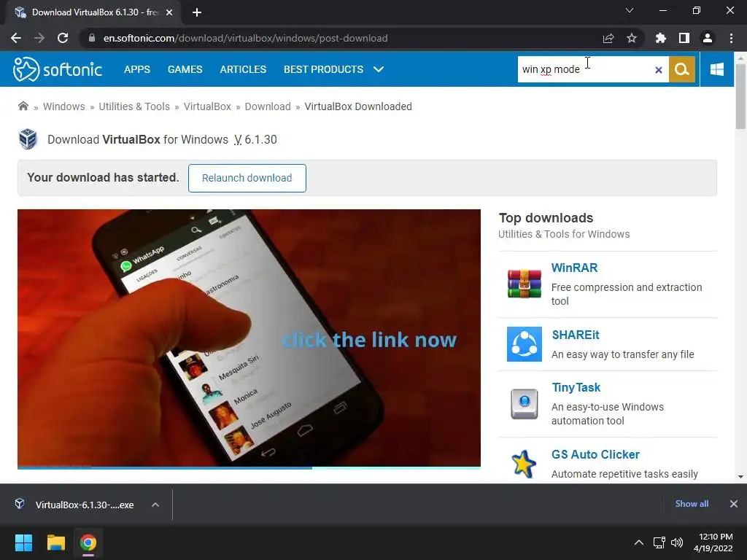Click the network tray icon
The height and width of the screenshot is (560, 747).
coord(659,542)
